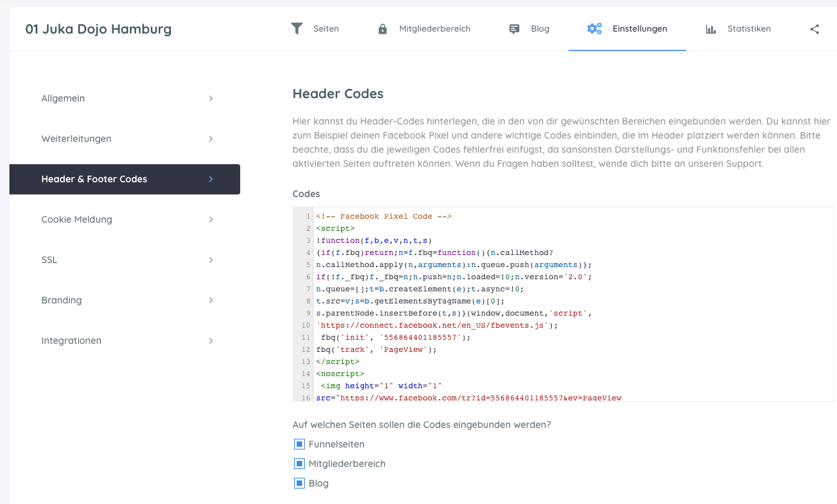
Task: Open Integrationen in the sidebar
Action: 124,340
